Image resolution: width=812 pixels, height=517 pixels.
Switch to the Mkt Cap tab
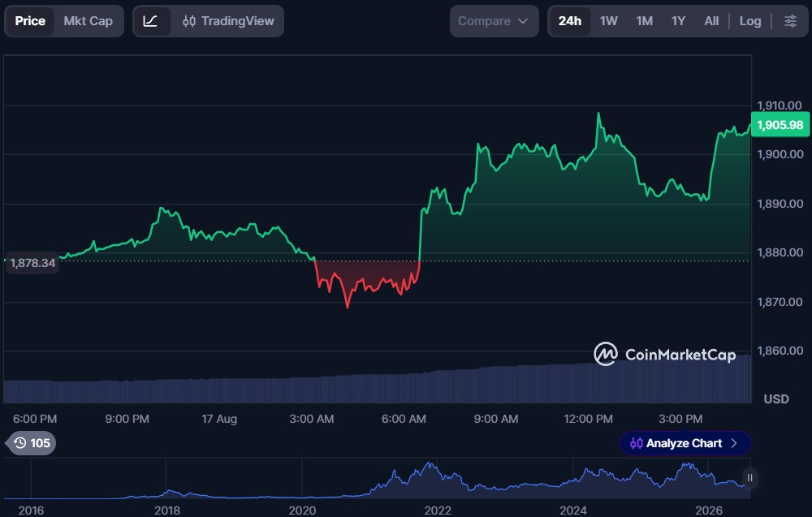pyautogui.click(x=88, y=21)
